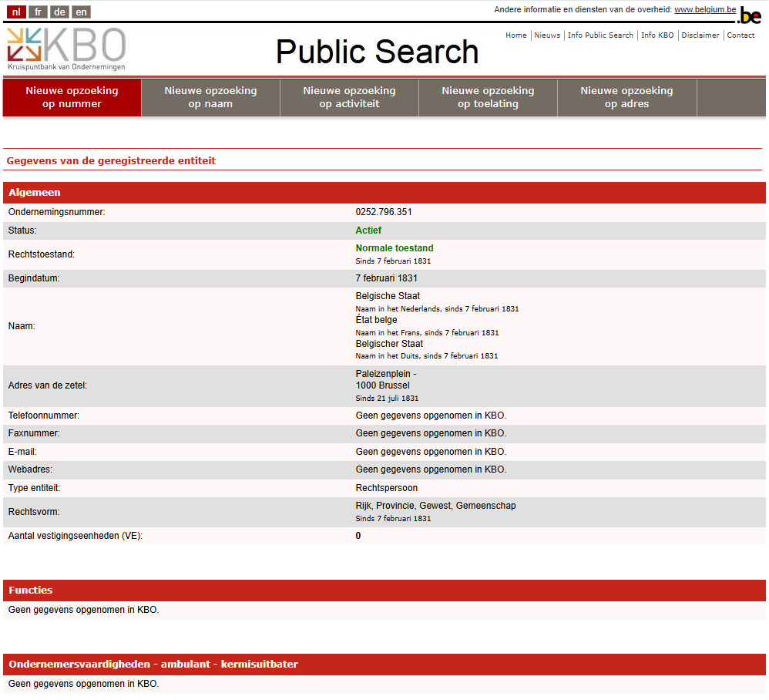769x700 pixels.
Task: Click the enterprise number 0252.796.351
Action: pos(384,212)
